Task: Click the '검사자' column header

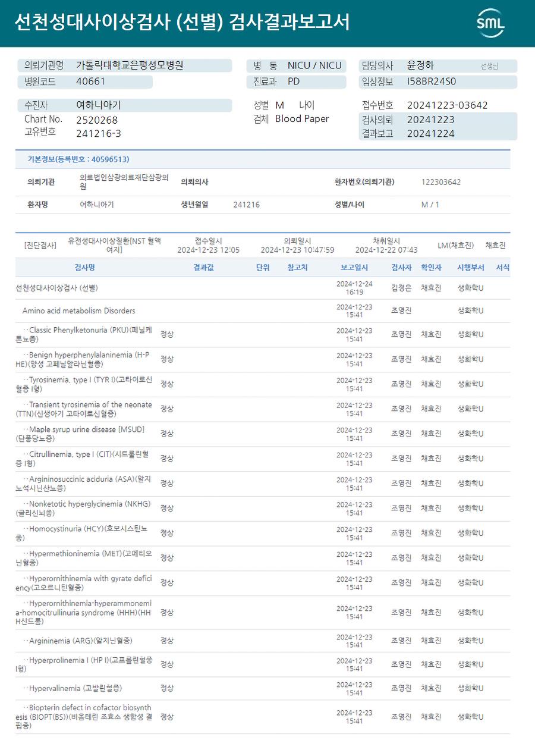Action: coord(401,268)
